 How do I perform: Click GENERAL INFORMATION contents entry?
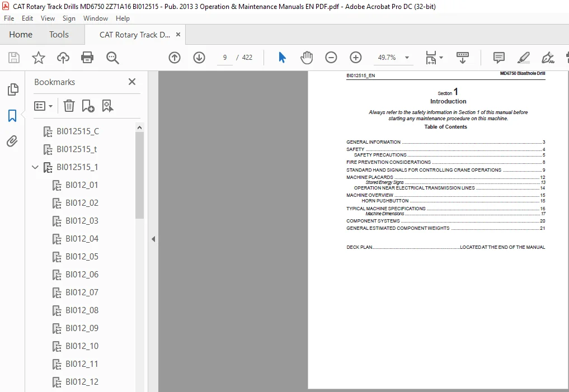pyautogui.click(x=445, y=142)
